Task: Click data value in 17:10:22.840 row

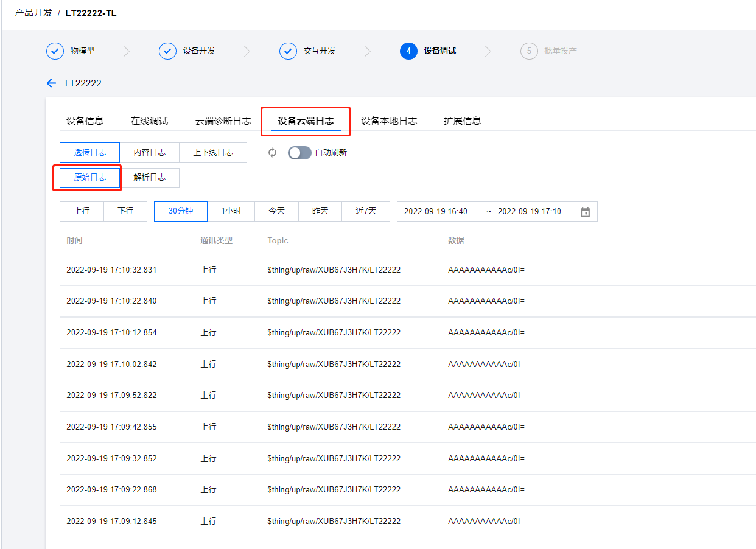Action: (x=486, y=301)
